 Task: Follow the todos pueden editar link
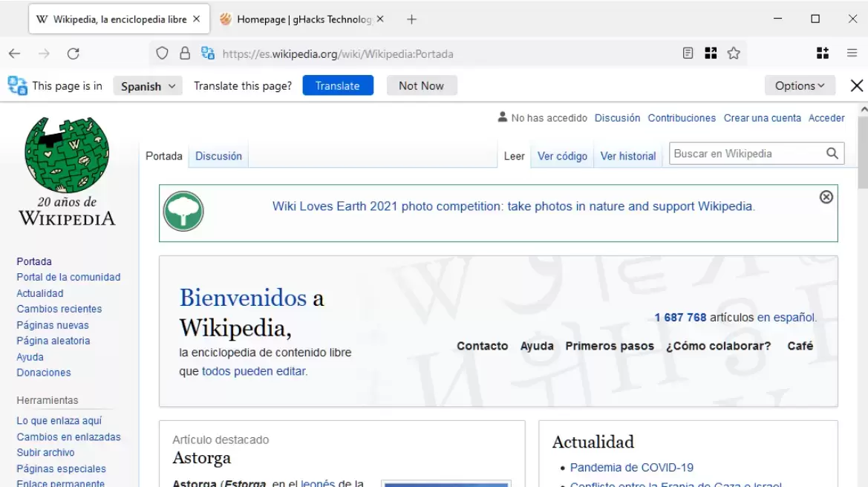pos(254,371)
